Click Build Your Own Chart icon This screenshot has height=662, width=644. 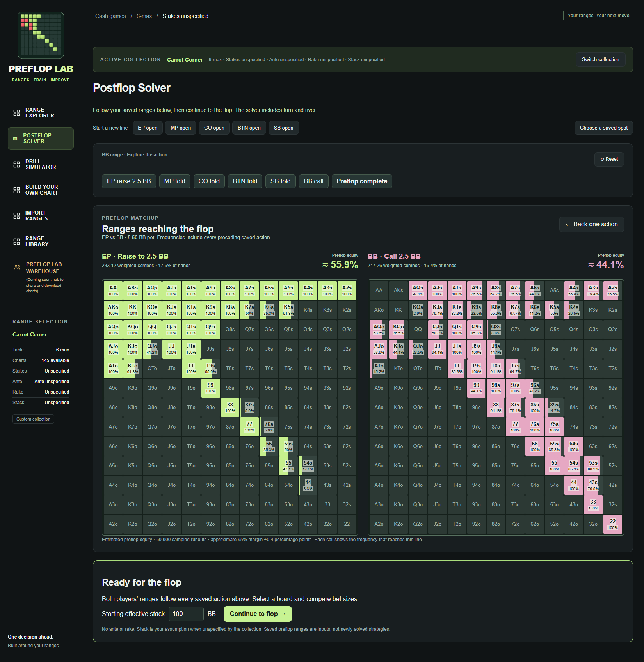[16, 190]
